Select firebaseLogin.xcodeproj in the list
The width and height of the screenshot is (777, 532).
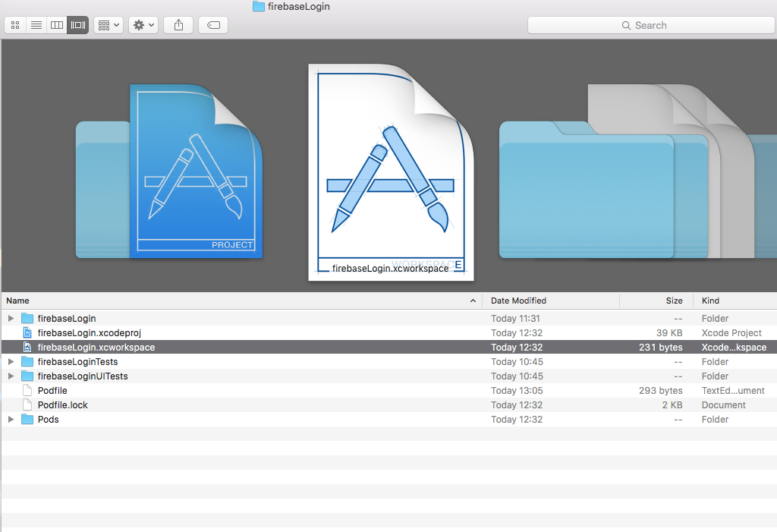(x=90, y=332)
